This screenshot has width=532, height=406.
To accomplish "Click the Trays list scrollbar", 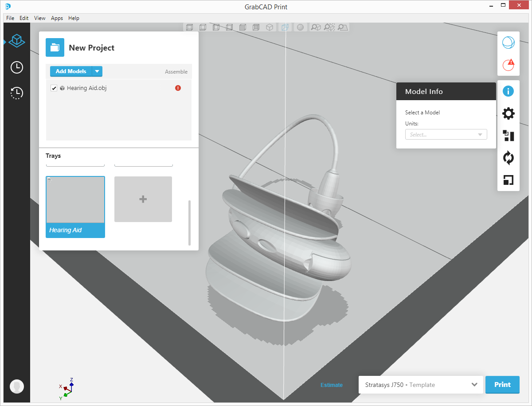I will (x=189, y=223).
